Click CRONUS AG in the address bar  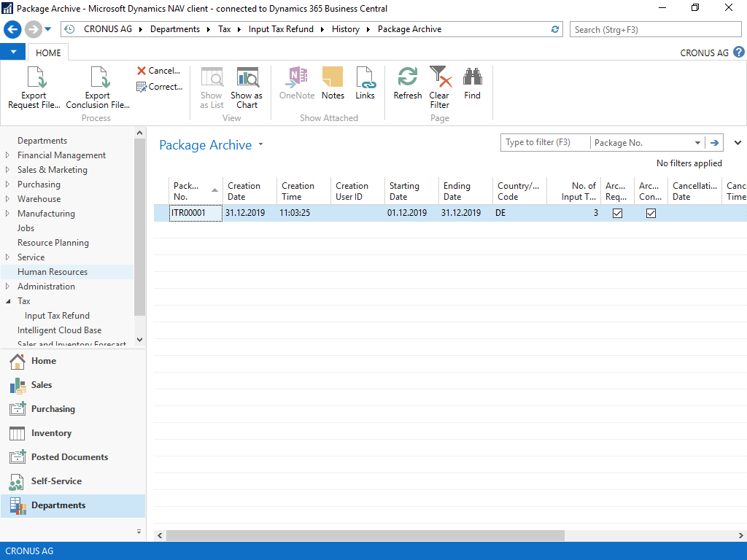tap(108, 29)
